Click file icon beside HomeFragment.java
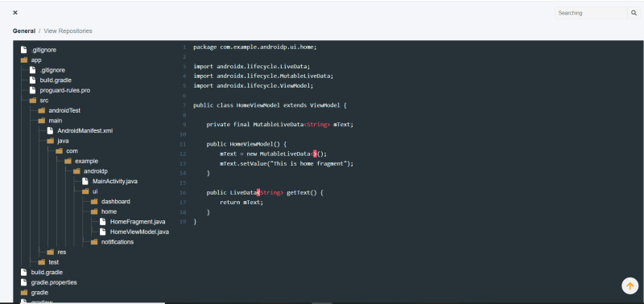 [103, 222]
